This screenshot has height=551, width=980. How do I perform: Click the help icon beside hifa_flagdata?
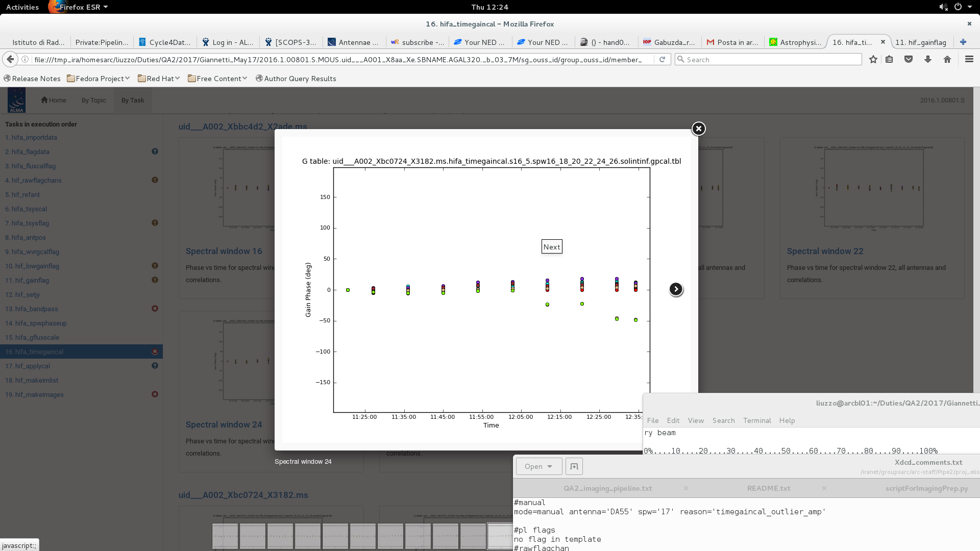point(155,152)
